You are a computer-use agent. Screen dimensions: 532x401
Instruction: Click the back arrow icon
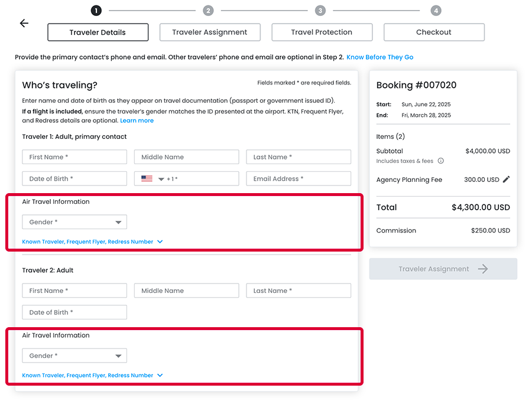point(24,24)
